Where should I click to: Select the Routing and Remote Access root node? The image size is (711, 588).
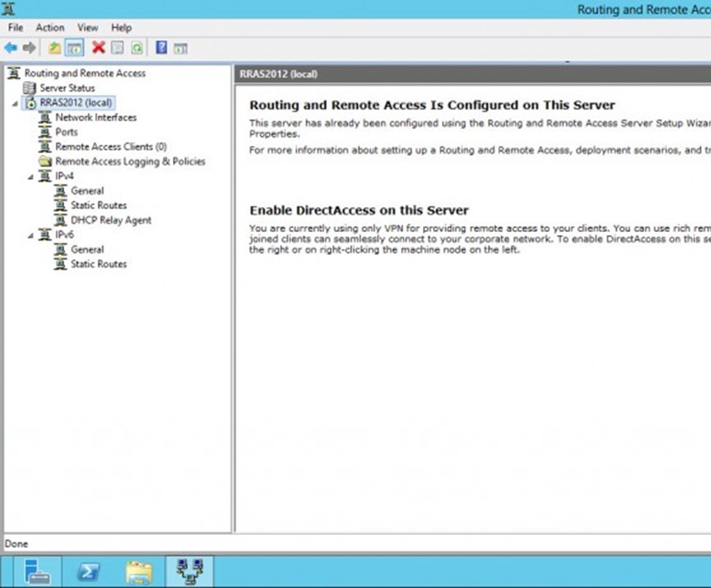point(85,73)
